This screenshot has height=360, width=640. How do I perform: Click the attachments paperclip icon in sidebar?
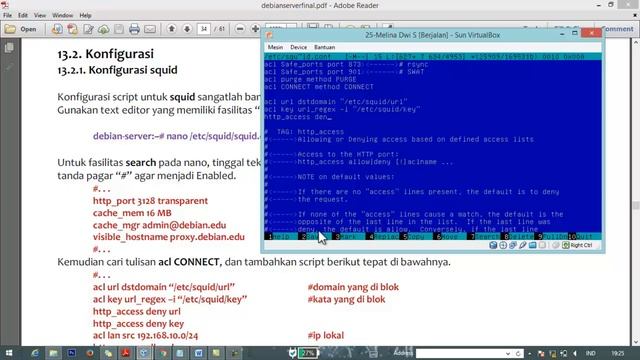tap(9, 67)
